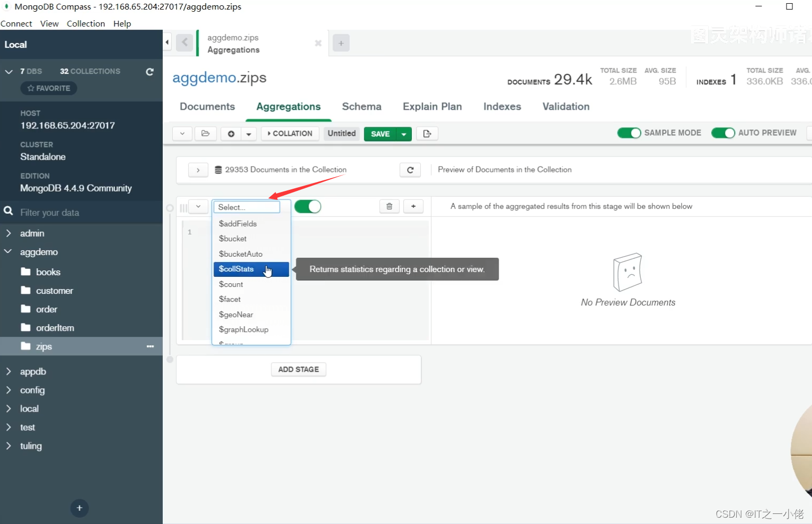
Task: Open the Connect menu
Action: 16,23
